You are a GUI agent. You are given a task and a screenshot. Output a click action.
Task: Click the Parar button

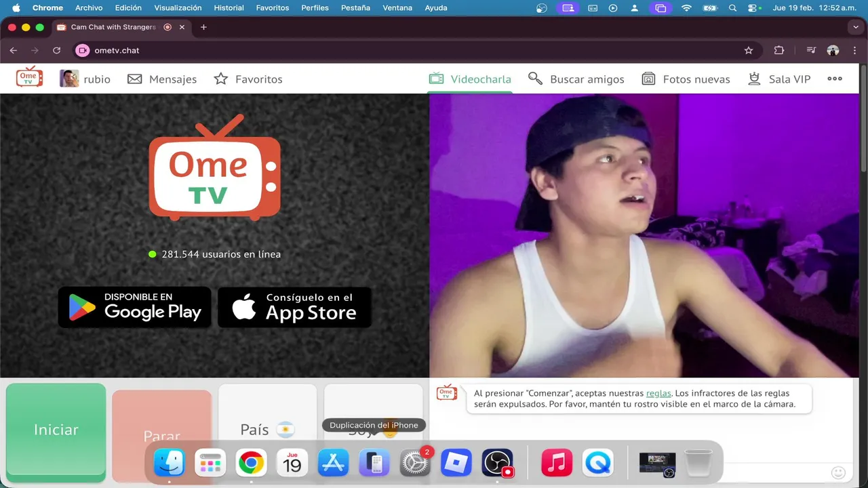coord(162,435)
